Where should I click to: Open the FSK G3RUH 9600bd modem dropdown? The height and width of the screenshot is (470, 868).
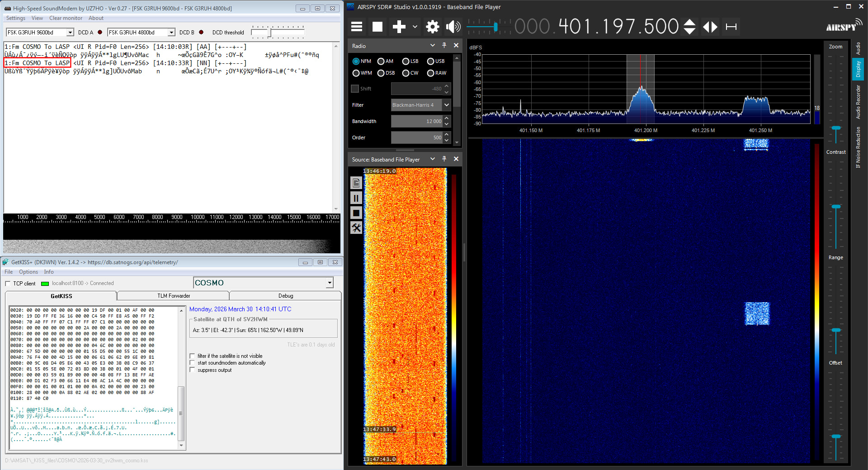click(70, 33)
